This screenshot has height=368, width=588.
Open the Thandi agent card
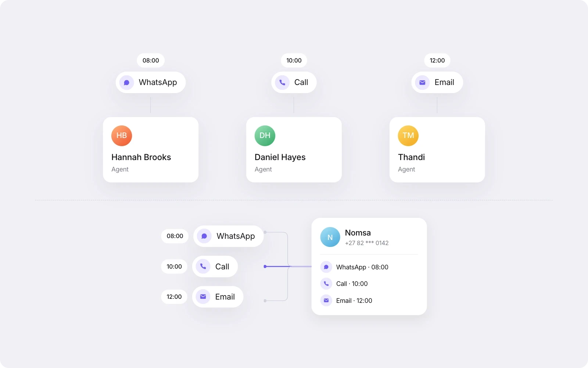click(437, 150)
